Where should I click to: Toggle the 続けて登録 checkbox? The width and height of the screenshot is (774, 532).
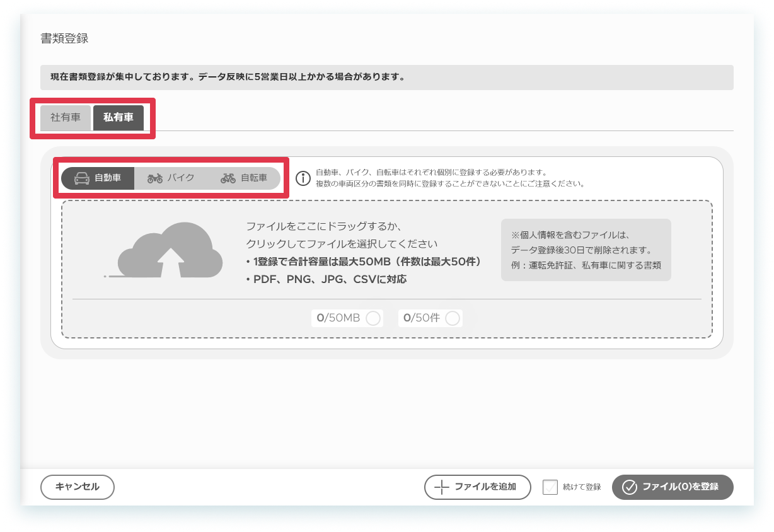[550, 487]
